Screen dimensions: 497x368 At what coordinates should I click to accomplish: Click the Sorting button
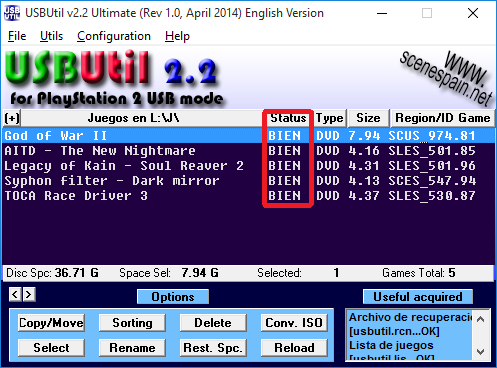coord(132,323)
